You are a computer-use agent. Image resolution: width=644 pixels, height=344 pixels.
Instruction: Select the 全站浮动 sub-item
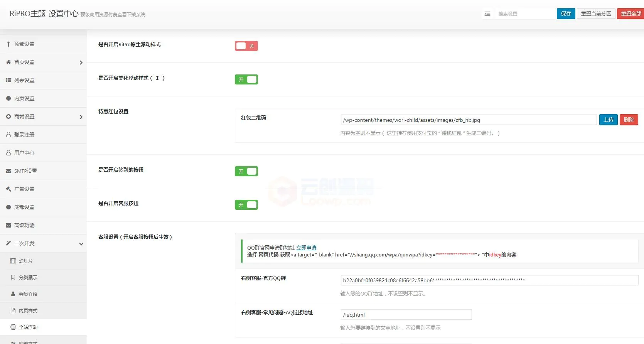point(43,327)
